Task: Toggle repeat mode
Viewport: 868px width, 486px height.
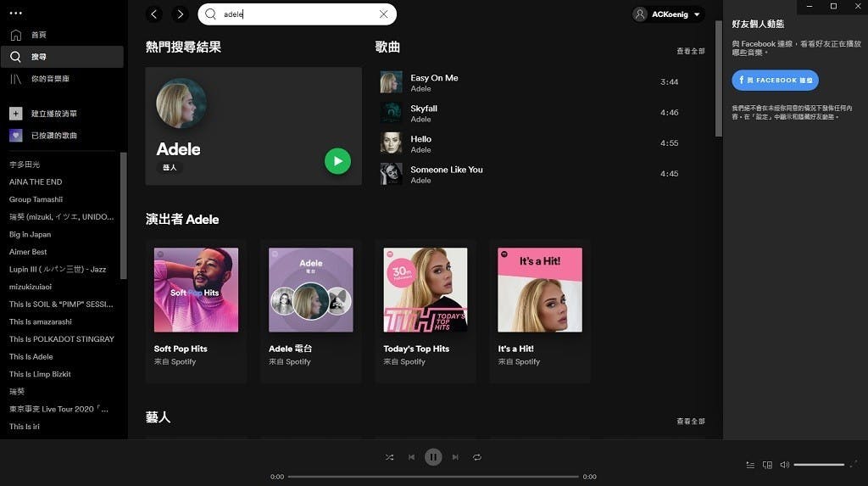Action: pyautogui.click(x=476, y=457)
